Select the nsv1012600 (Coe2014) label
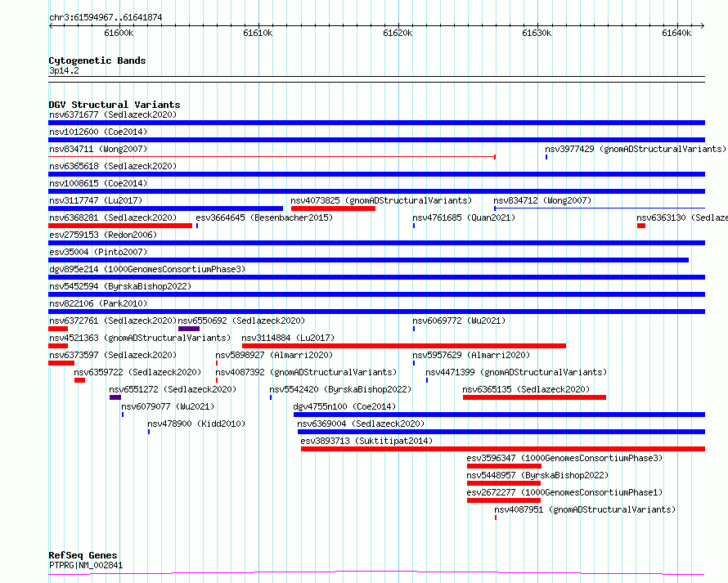 (98, 132)
